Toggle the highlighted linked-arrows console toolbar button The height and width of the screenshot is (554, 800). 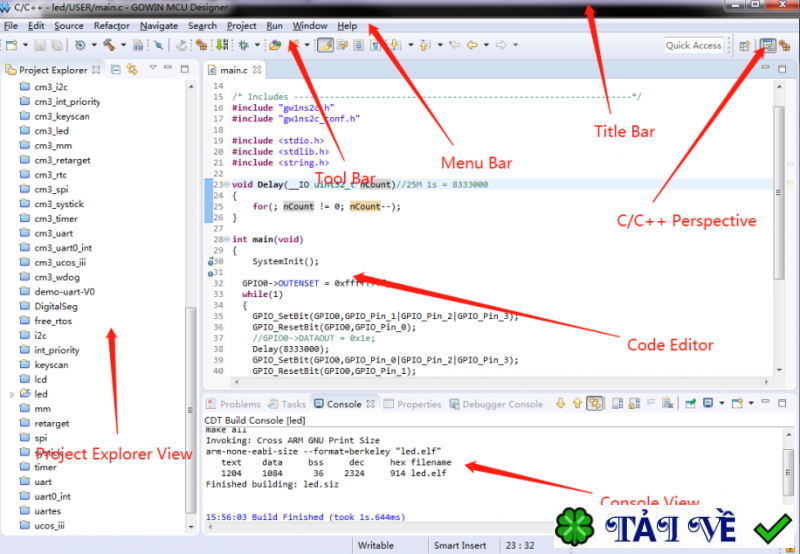tap(594, 404)
